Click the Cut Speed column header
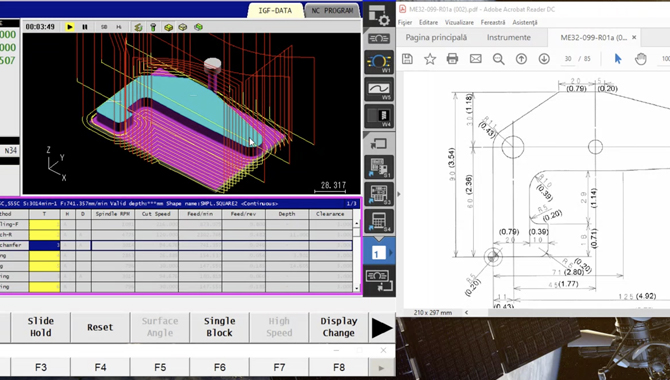Image resolution: width=670 pixels, height=380 pixels. point(156,214)
